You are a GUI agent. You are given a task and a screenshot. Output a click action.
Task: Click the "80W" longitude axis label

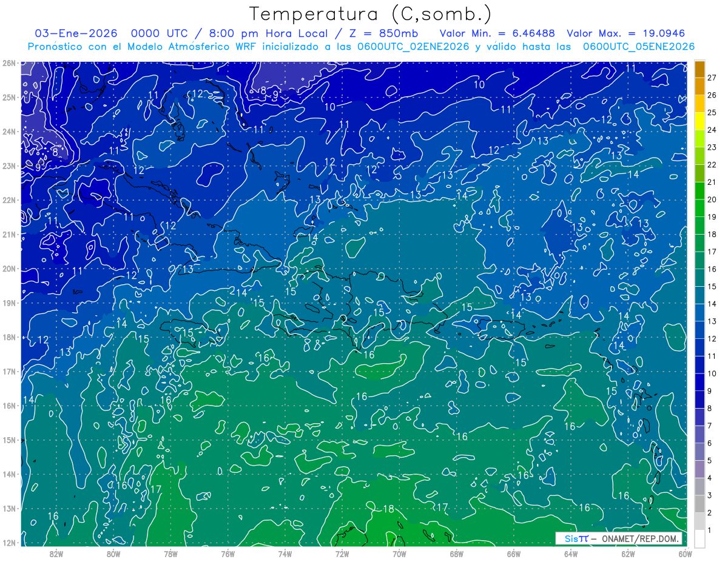(x=113, y=554)
